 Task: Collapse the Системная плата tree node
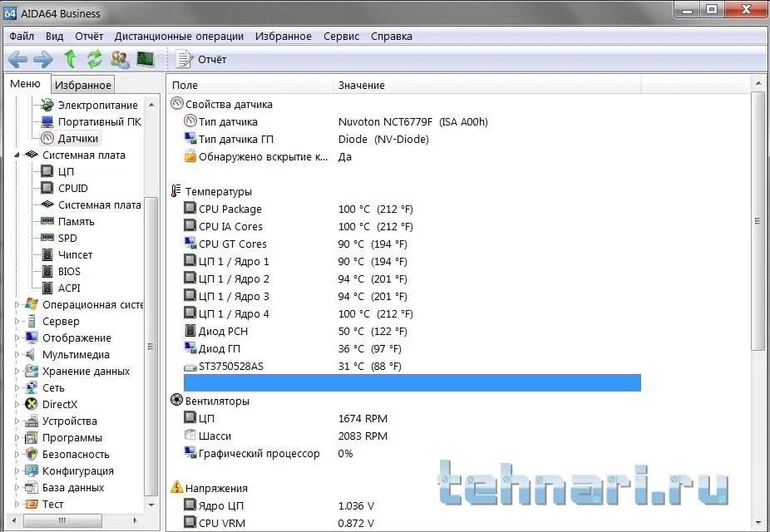pos(17,155)
